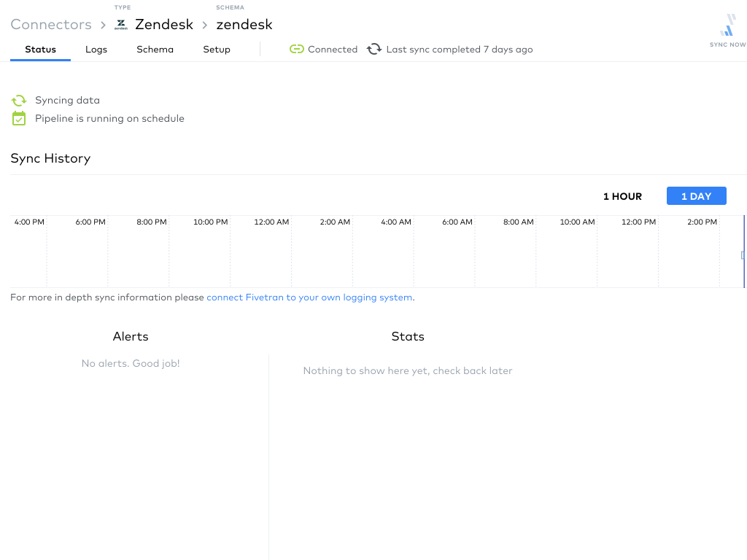Click the blue sync bar on the timeline
Screen dimensions: 747x560
point(743,254)
